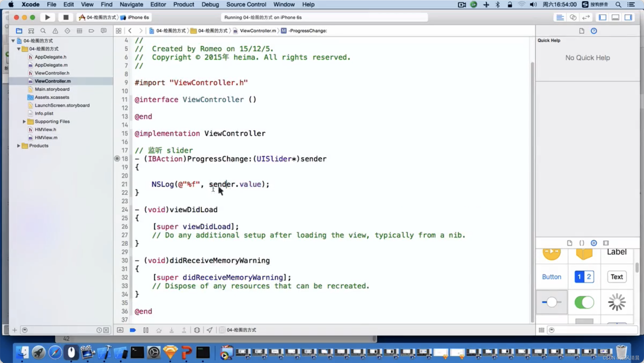
Task: Open the Debug menu in menu bar
Action: coord(210,4)
